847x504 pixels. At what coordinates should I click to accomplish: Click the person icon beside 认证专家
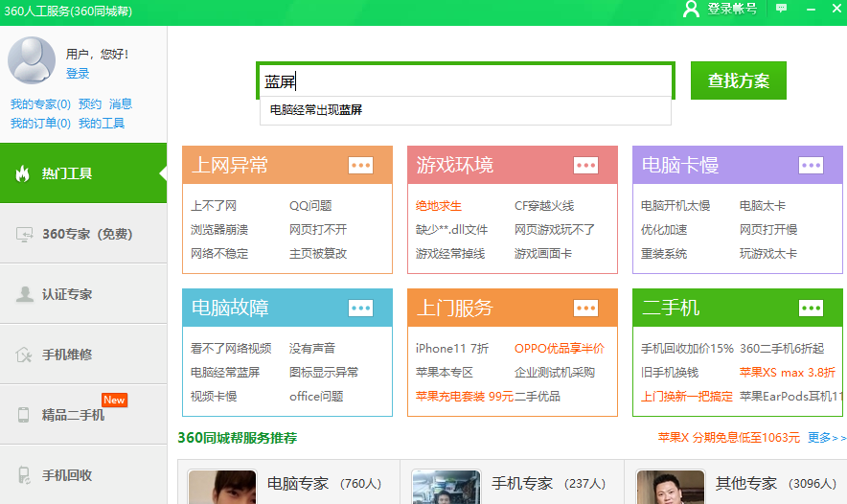click(24, 294)
